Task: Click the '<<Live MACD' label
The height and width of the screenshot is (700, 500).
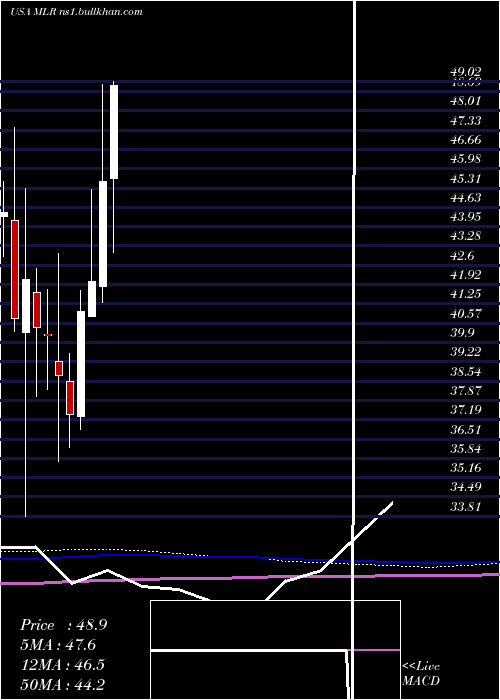Action: click(421, 674)
